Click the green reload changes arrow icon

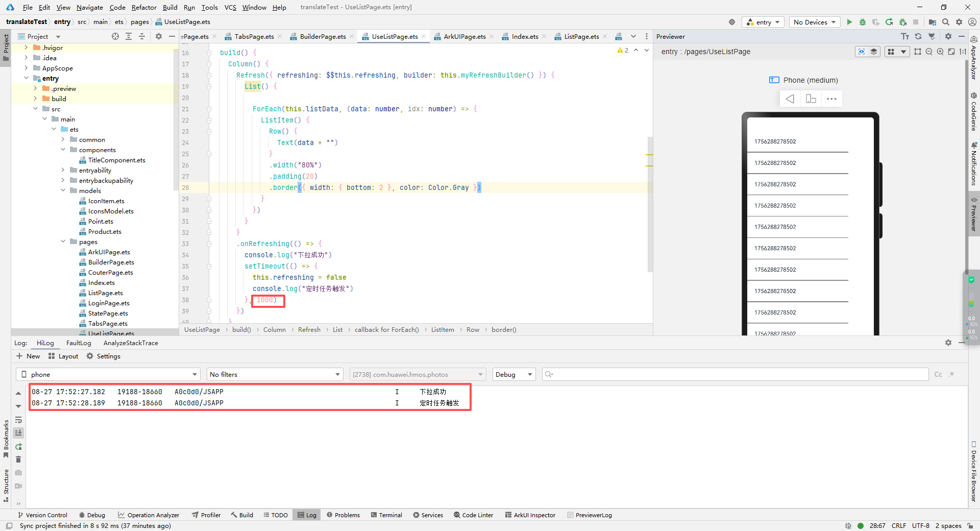coord(889,22)
